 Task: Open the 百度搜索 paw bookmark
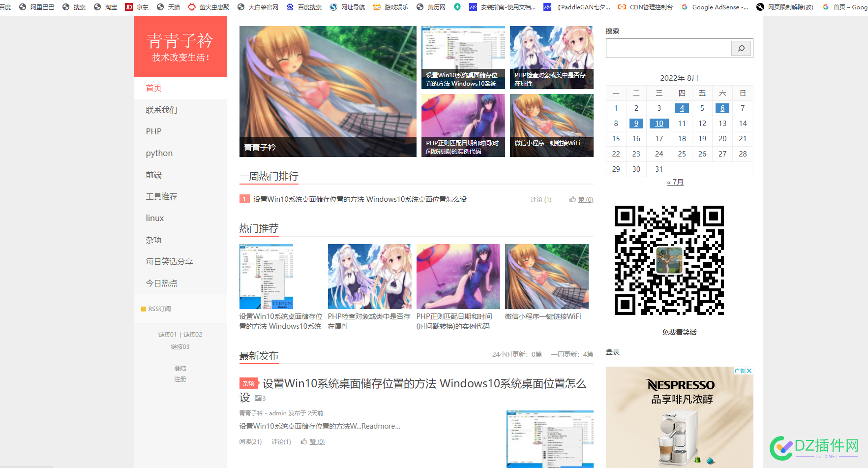click(304, 7)
